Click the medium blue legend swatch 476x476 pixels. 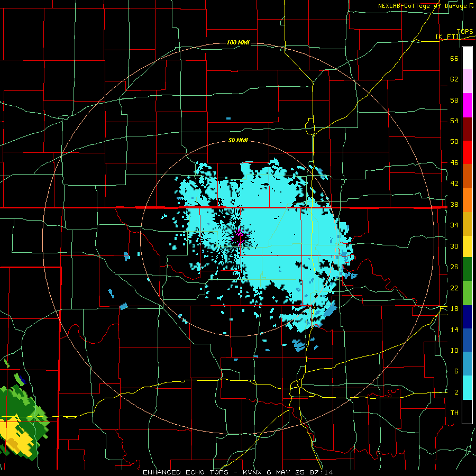click(467, 340)
